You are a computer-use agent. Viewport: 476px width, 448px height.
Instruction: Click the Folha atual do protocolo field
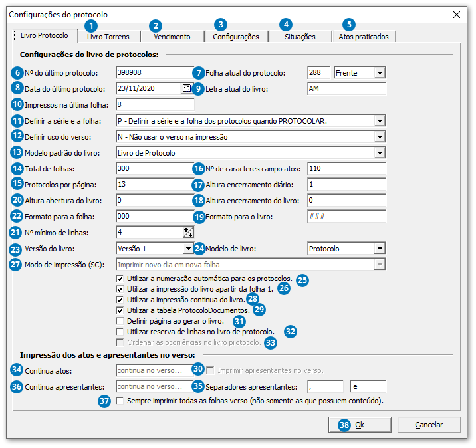click(x=318, y=72)
